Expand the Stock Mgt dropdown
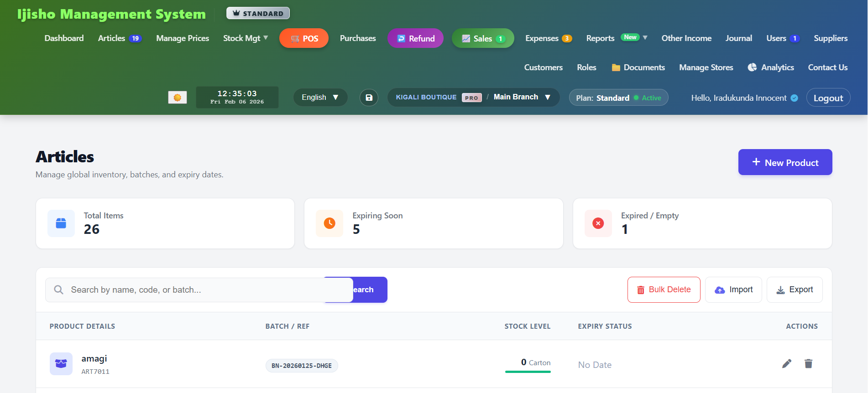 [246, 38]
